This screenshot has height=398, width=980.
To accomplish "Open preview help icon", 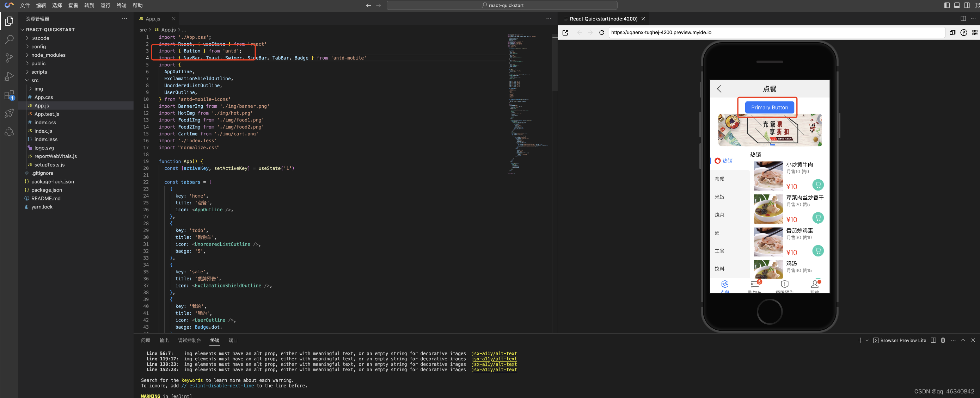I will pyautogui.click(x=964, y=33).
